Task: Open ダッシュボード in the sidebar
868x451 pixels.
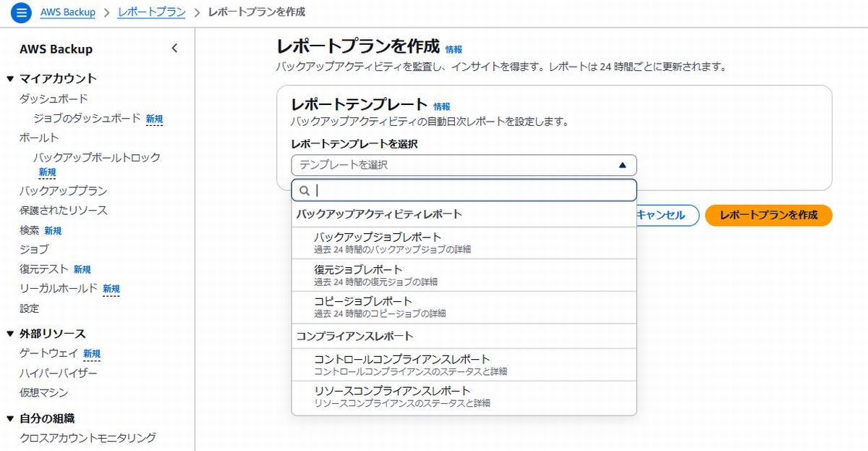Action: 54,98
